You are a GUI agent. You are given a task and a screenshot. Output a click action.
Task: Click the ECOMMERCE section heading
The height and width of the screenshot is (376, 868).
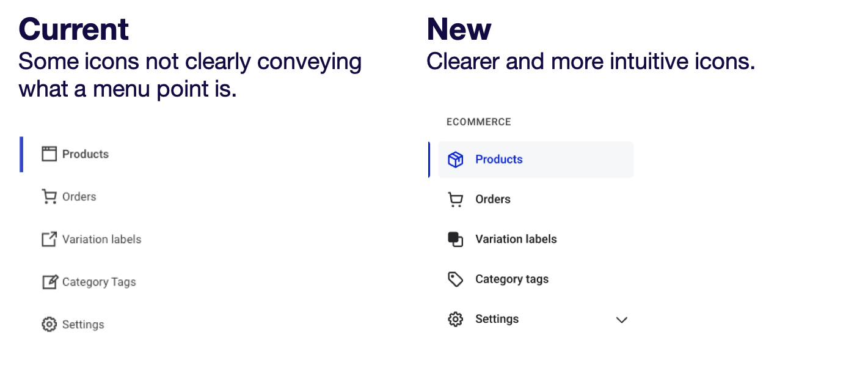(479, 122)
